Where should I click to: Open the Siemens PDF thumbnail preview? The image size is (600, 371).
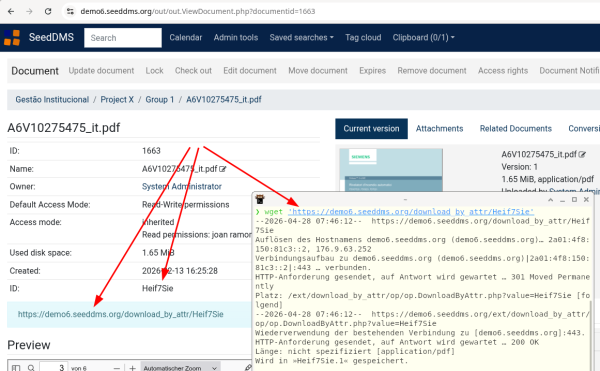pos(391,170)
